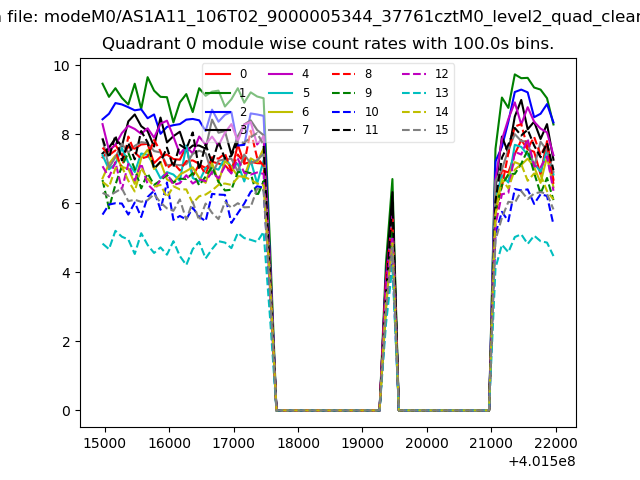Screen dimensions: 640x480
Task: Click the x-axis tick label 19000
Action: (362, 443)
